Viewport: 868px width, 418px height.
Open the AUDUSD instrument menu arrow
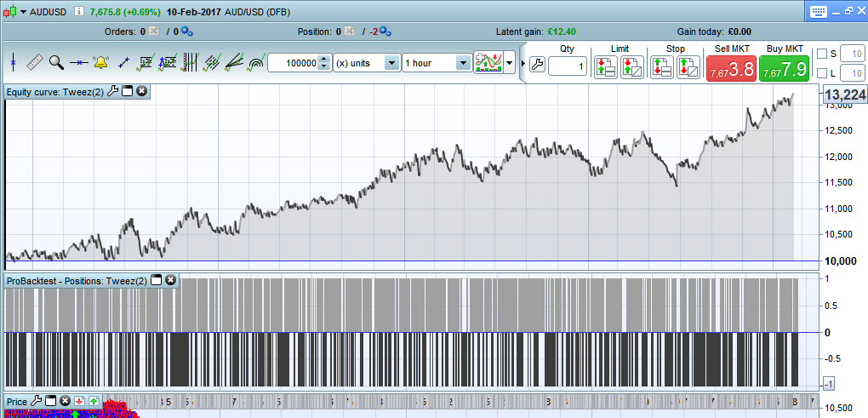pos(23,12)
